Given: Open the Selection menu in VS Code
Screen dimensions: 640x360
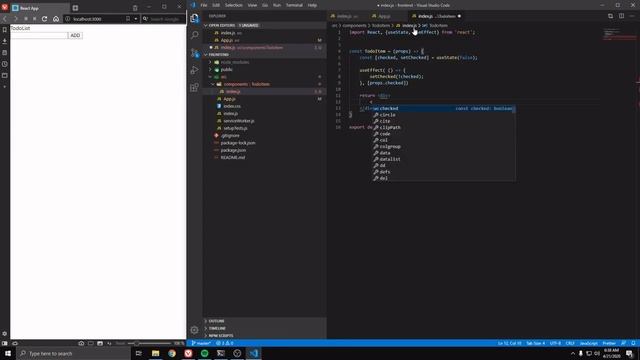Looking at the screenshot, I should (234, 5).
